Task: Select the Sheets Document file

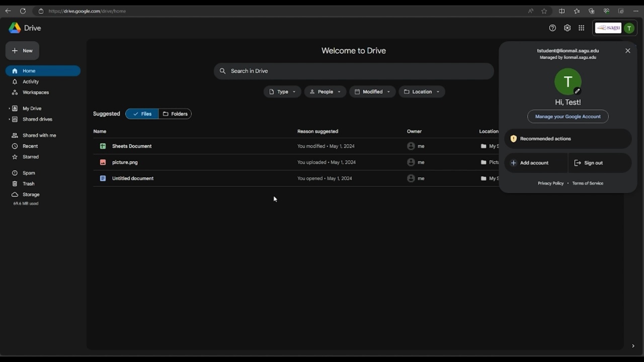Action: pyautogui.click(x=132, y=146)
